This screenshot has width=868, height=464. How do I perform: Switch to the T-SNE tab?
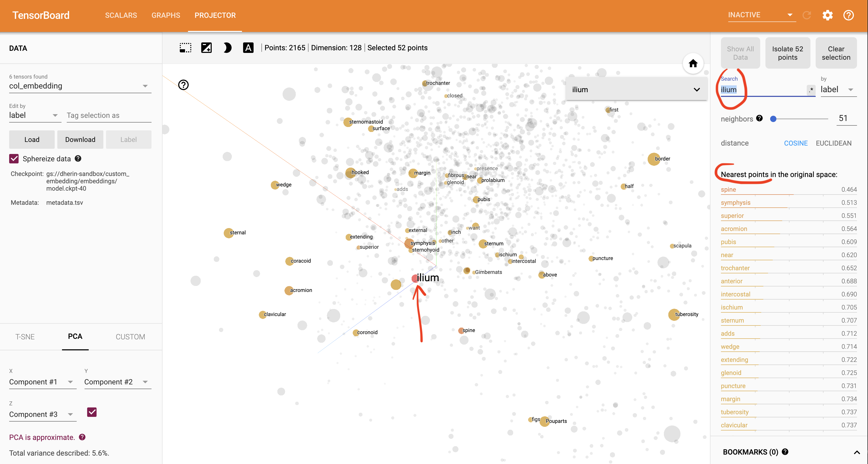(25, 336)
